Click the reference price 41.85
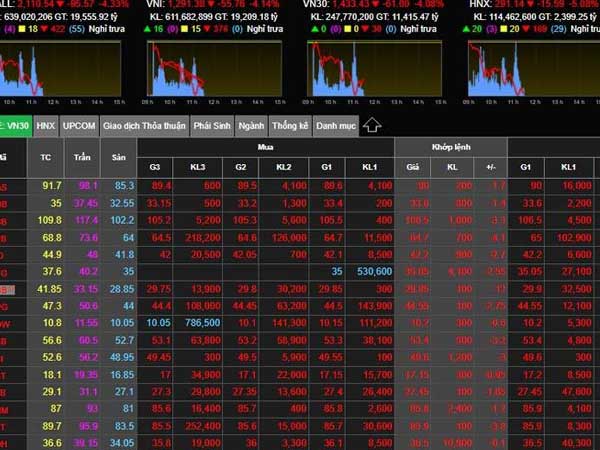Screen dimensions: 600x450 49,289
